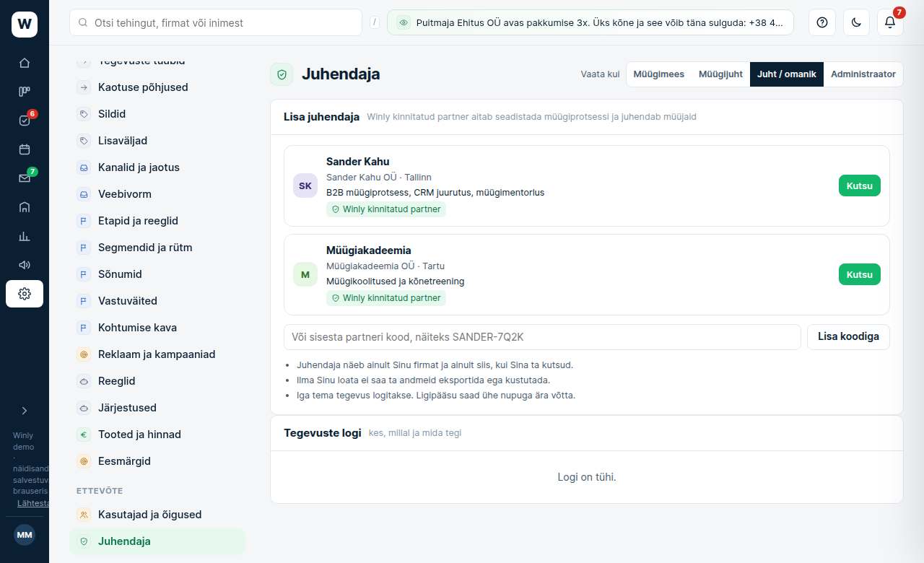Open Kaotuse põhjused settings
The image size is (924, 563).
[x=157, y=87]
